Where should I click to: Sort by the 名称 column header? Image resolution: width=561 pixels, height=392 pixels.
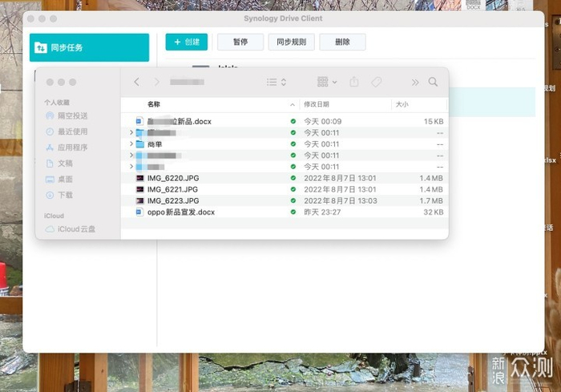(x=154, y=104)
